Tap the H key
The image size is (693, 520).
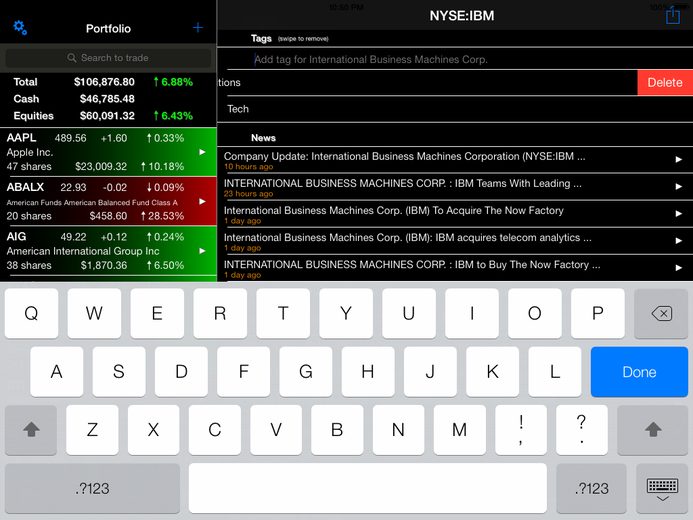368,372
